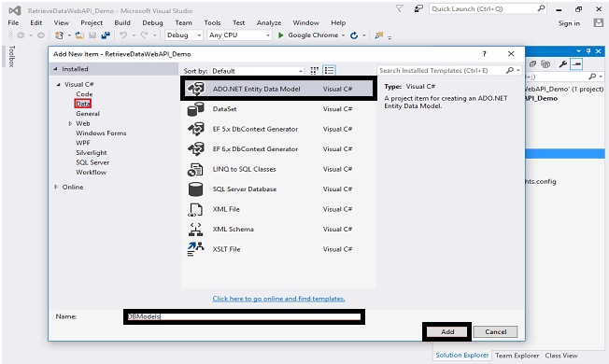Expand the Online templates node
The width and height of the screenshot is (609, 364).
click(56, 187)
